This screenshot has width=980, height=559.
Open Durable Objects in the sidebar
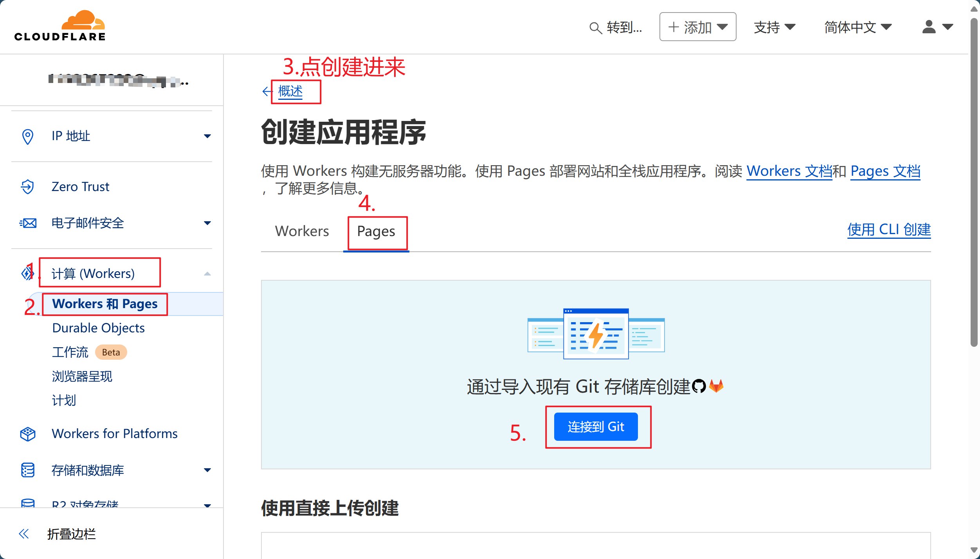coord(98,328)
